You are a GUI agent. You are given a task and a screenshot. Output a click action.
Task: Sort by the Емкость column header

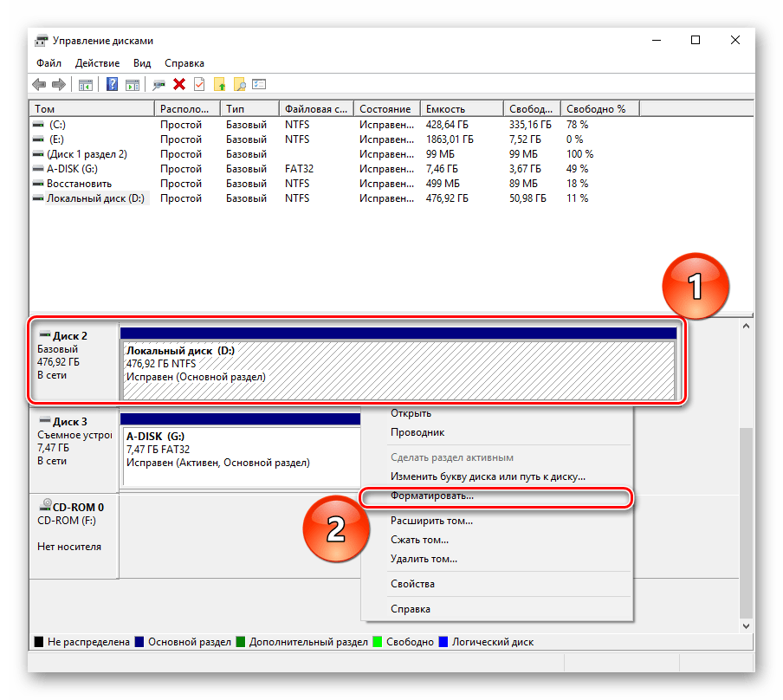click(445, 109)
